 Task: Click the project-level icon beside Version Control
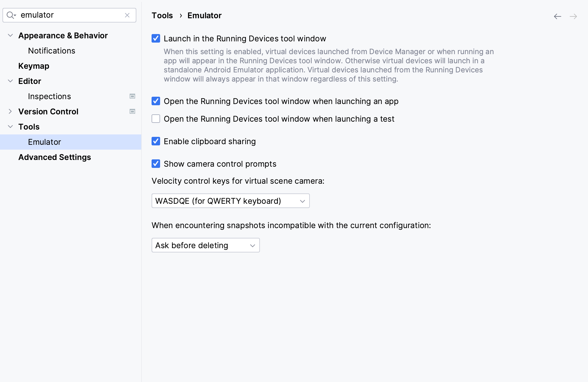(132, 111)
